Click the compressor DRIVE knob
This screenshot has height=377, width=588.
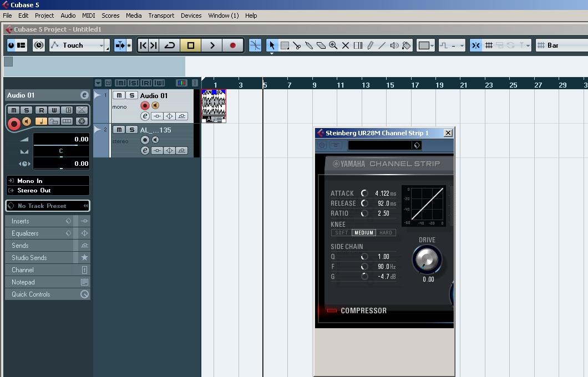[x=427, y=259]
